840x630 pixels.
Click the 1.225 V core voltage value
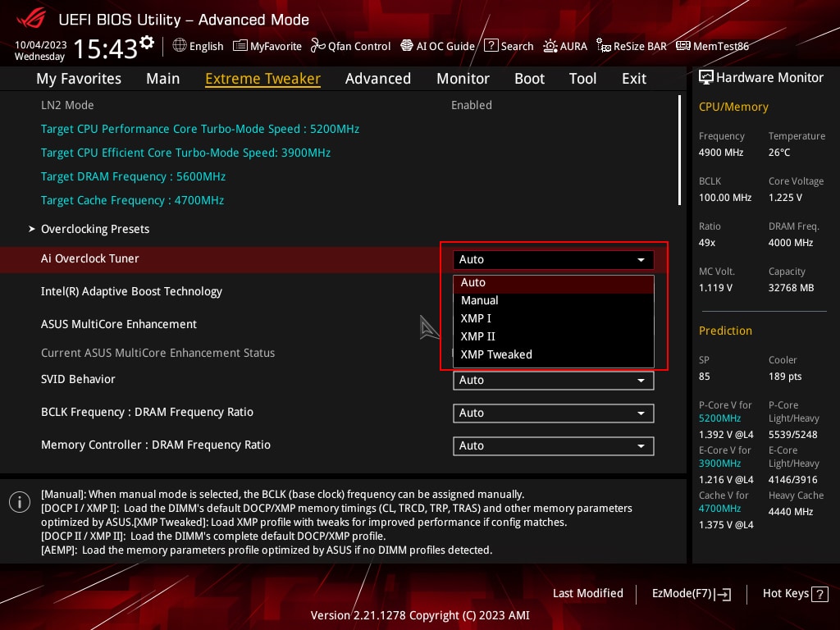(x=785, y=198)
